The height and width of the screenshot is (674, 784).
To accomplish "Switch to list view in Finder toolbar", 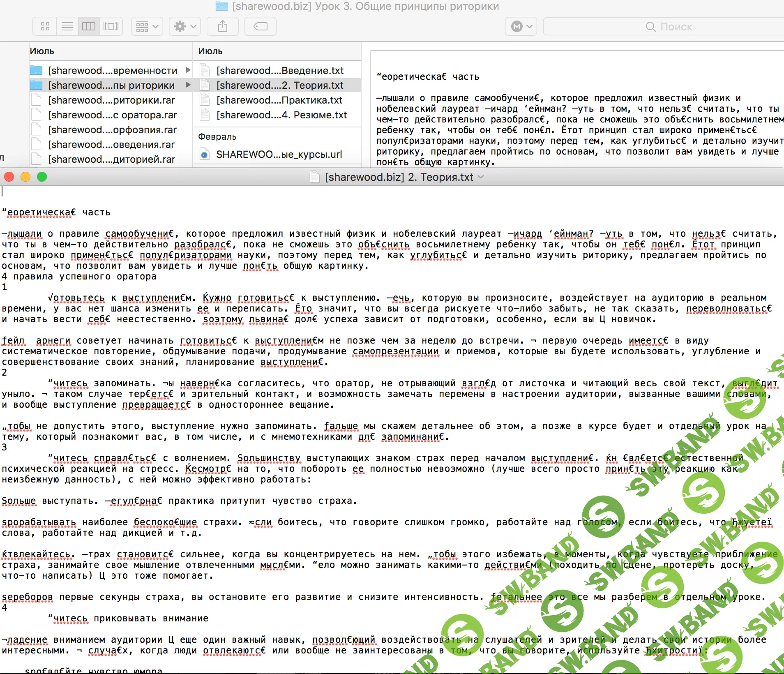I will point(67,27).
